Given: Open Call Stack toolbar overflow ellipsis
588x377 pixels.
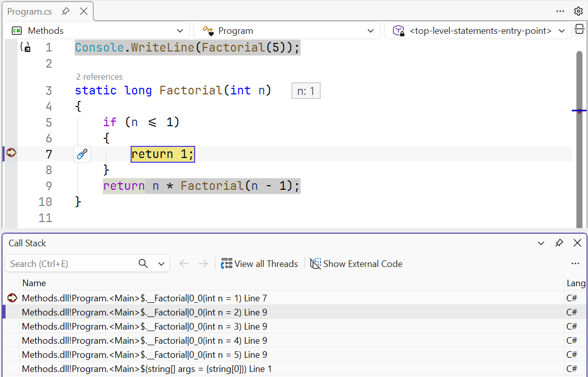Looking at the screenshot, I should [575, 264].
